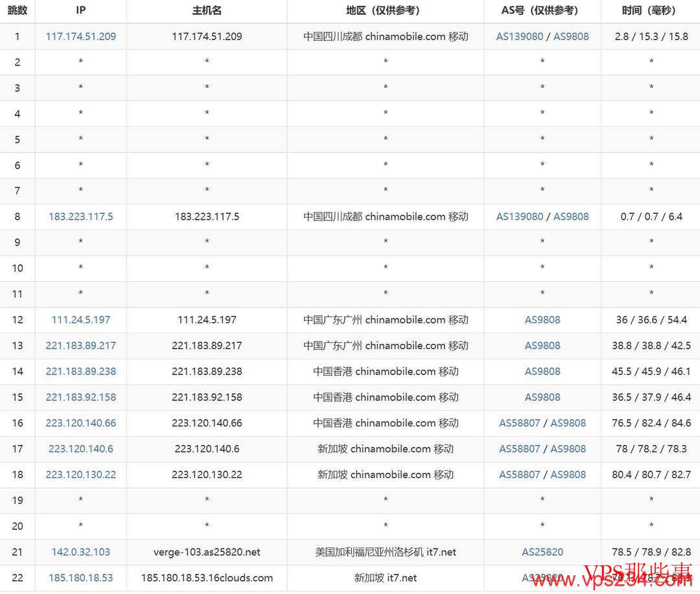Click hop number 21 in the 跳数 column
Screen dimensions: 700x594
(17, 552)
